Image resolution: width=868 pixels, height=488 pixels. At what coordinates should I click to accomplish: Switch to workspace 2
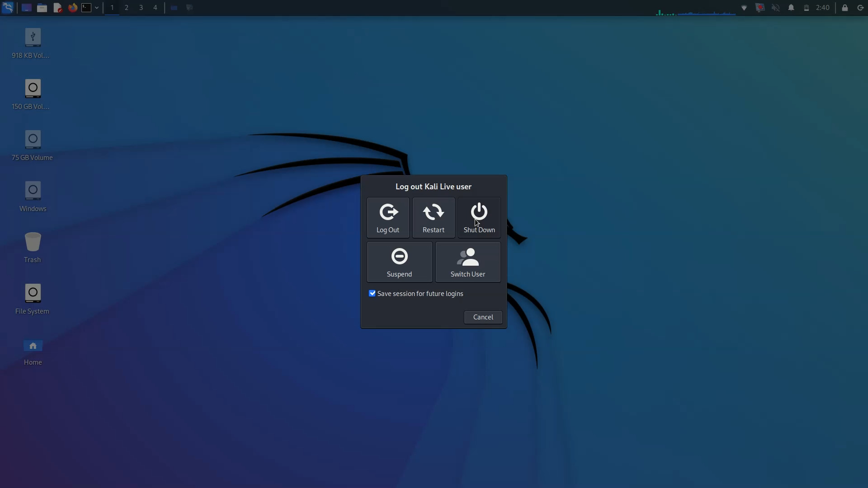click(126, 8)
